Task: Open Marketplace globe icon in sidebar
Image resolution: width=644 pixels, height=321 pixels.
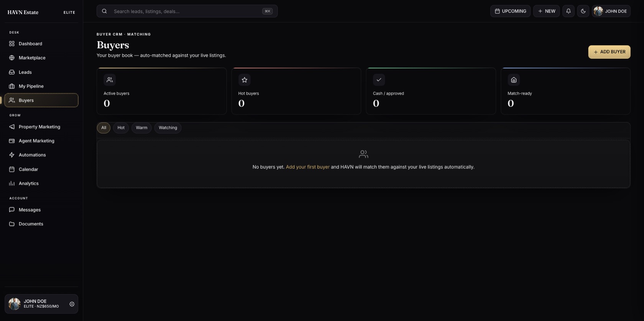Action: (12, 58)
